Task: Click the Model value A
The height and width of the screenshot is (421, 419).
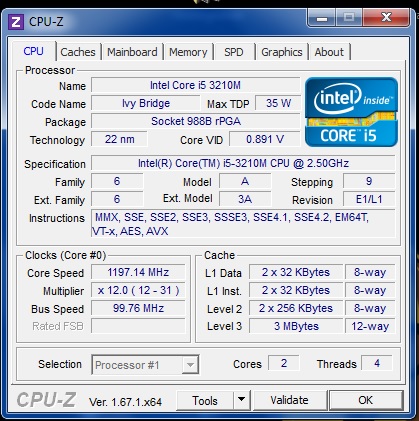Action: point(245,181)
